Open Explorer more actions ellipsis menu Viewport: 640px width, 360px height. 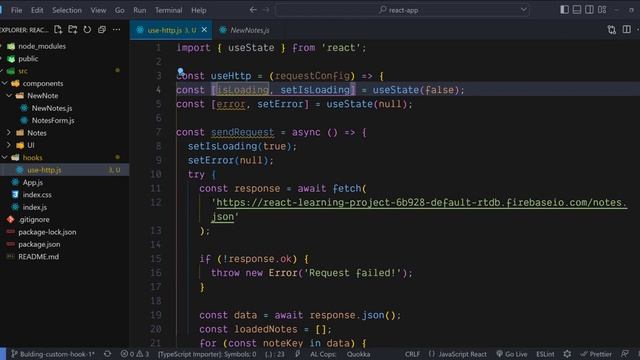116,29
